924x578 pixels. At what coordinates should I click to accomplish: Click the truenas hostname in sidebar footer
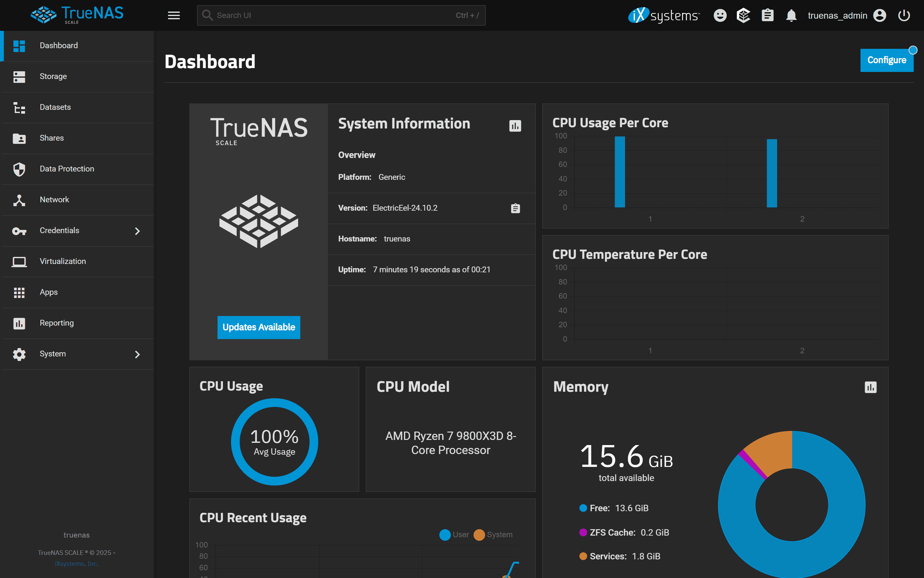[76, 535]
